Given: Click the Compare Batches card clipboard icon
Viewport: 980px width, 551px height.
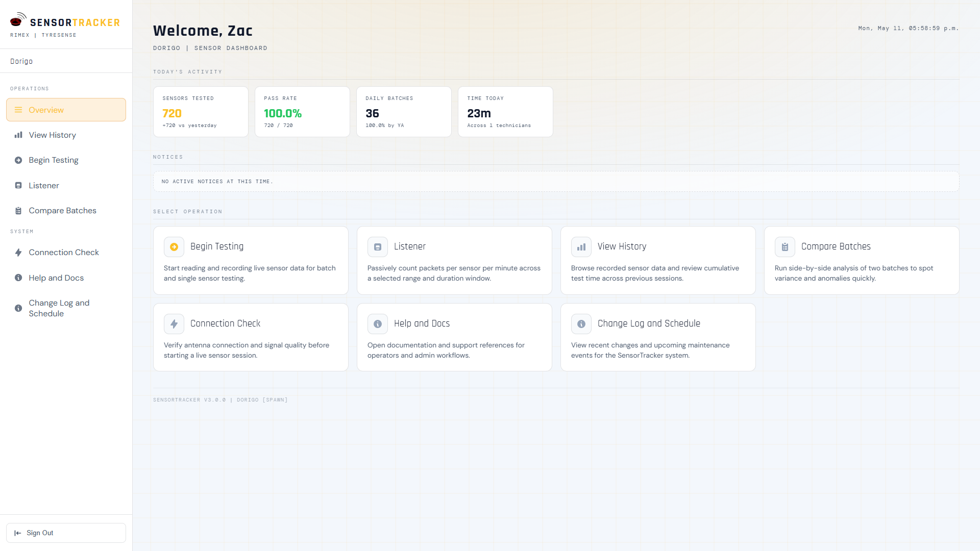Looking at the screenshot, I should coord(785,247).
